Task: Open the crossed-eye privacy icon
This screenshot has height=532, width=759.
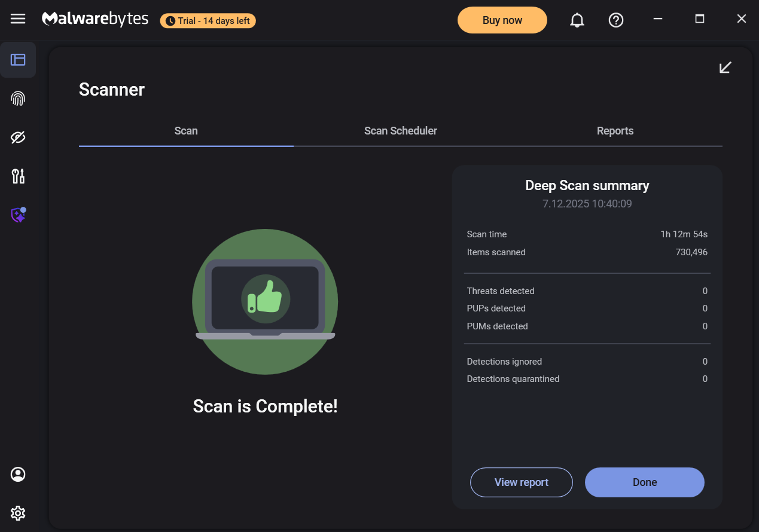Action: (x=18, y=137)
